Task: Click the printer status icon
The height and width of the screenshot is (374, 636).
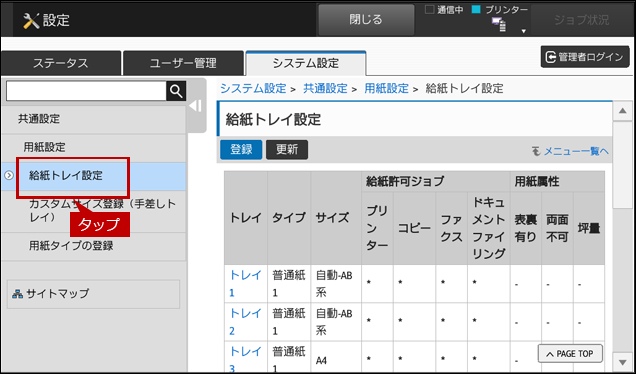Action: coord(499,25)
